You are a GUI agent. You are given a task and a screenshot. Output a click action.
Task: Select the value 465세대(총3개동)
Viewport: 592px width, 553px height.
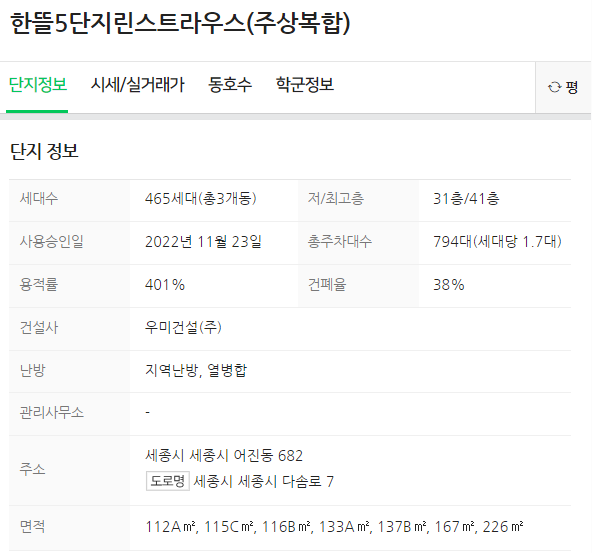point(201,199)
